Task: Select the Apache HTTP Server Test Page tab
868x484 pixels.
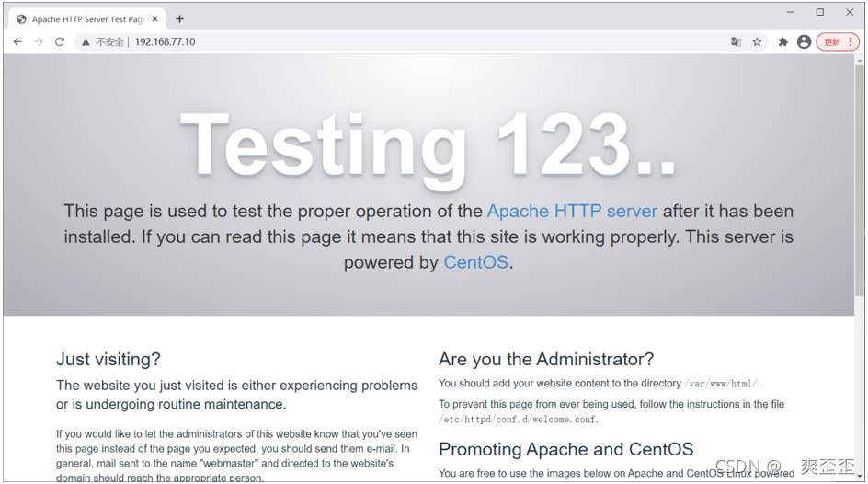Action: click(x=87, y=19)
